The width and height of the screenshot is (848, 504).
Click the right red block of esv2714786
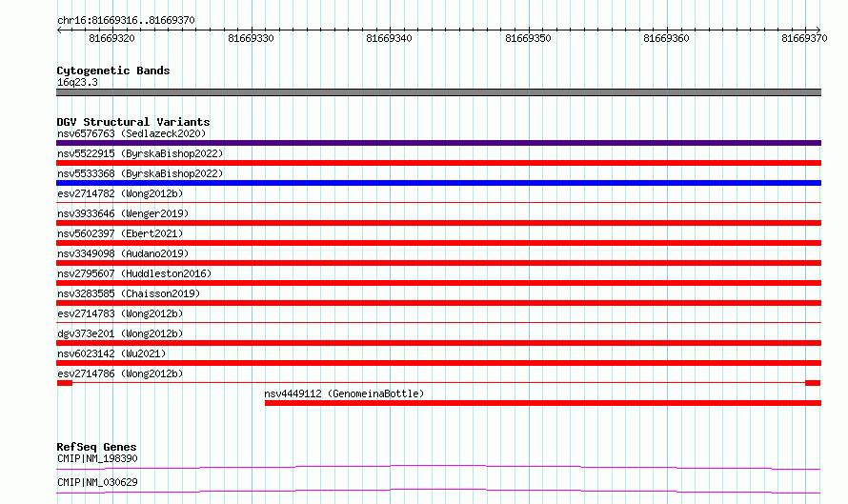813,383
